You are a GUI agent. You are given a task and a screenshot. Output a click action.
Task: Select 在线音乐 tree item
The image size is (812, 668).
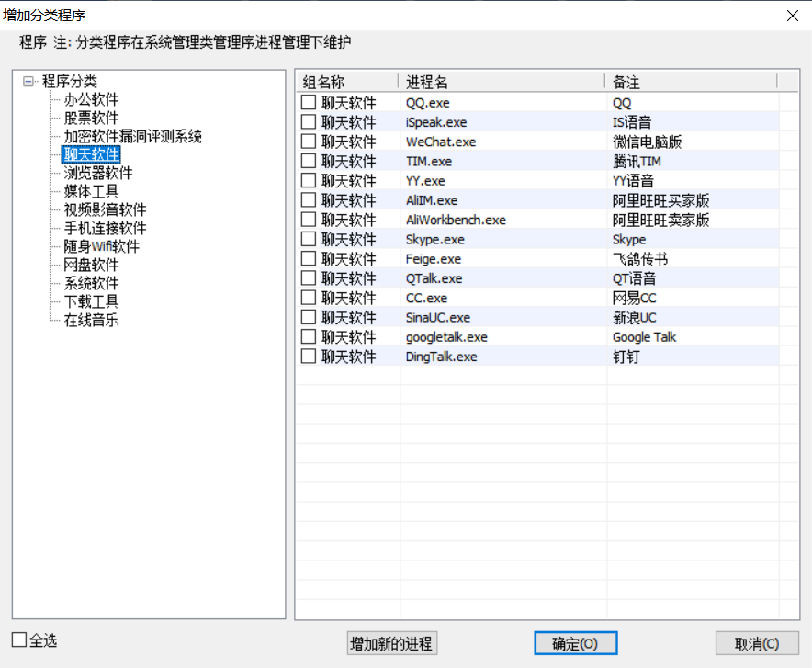click(x=91, y=320)
